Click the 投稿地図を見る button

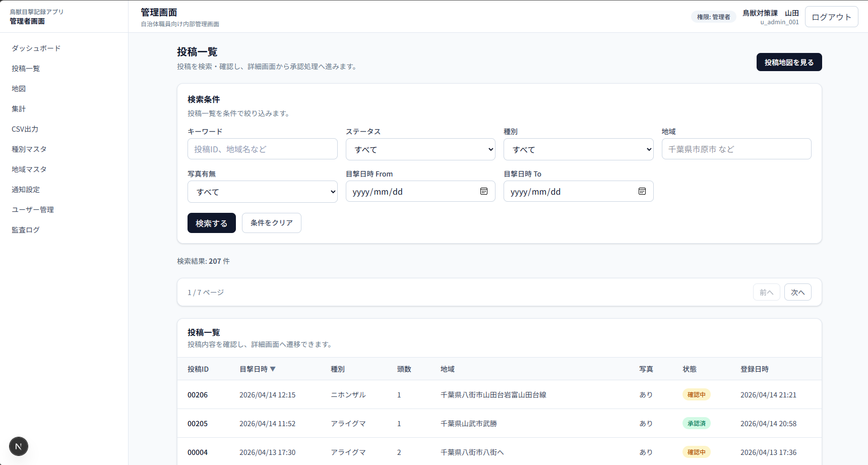coord(788,63)
